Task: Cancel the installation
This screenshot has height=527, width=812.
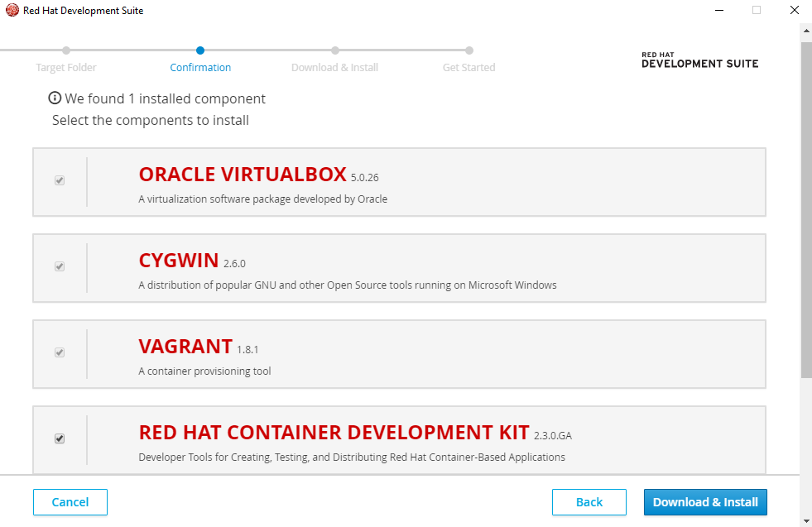Action: click(x=70, y=502)
